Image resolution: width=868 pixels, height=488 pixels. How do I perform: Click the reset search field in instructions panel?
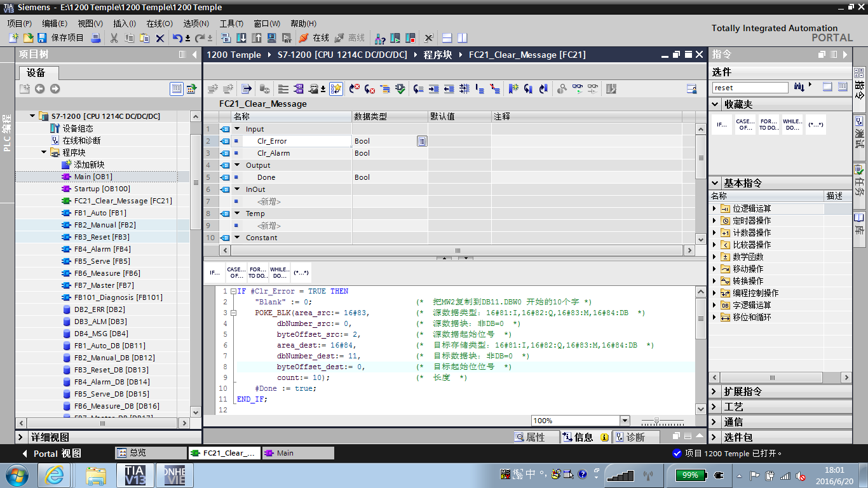click(750, 88)
